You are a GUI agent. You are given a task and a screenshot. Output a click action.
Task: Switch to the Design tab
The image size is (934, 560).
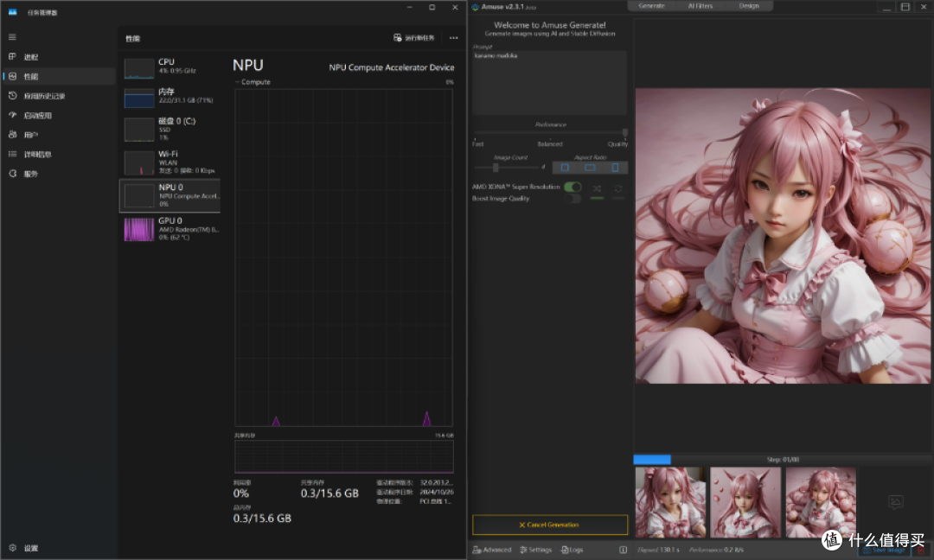(x=749, y=6)
